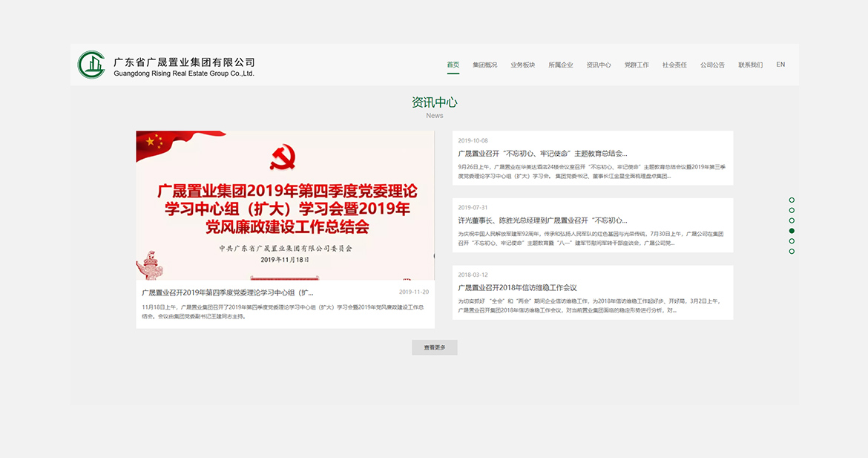Open the 党群工作 menu item
The width and height of the screenshot is (868, 458).
coord(637,65)
